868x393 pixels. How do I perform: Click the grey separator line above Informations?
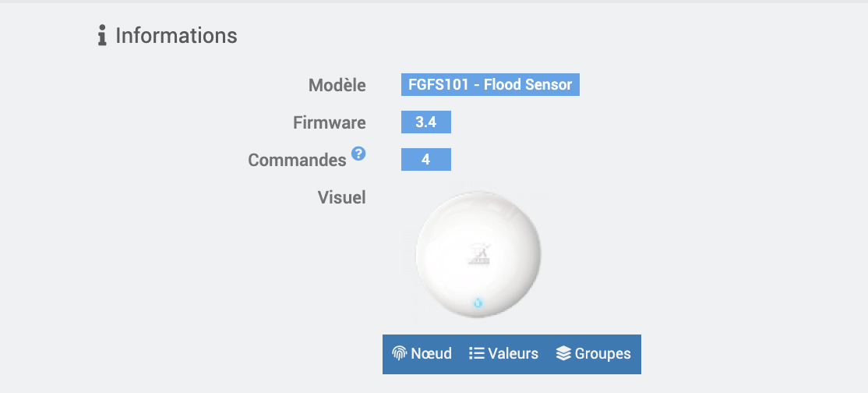point(434,2)
